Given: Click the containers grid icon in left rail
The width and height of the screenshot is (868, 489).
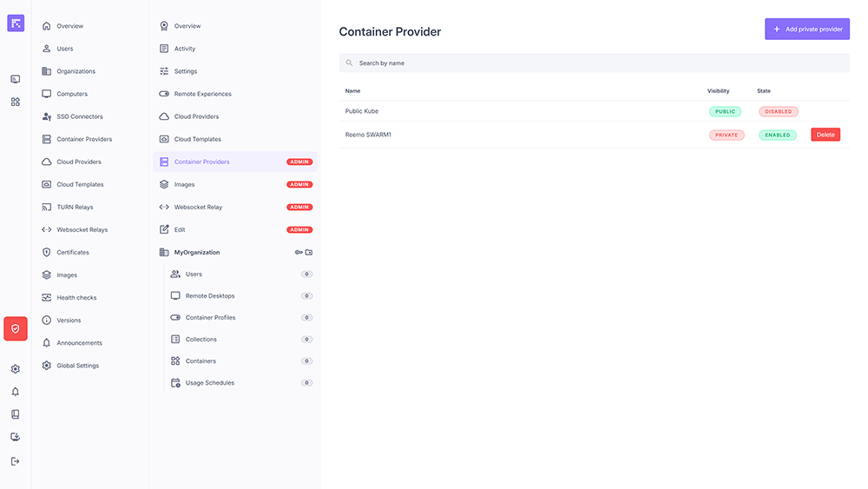Looking at the screenshot, I should pos(16,102).
